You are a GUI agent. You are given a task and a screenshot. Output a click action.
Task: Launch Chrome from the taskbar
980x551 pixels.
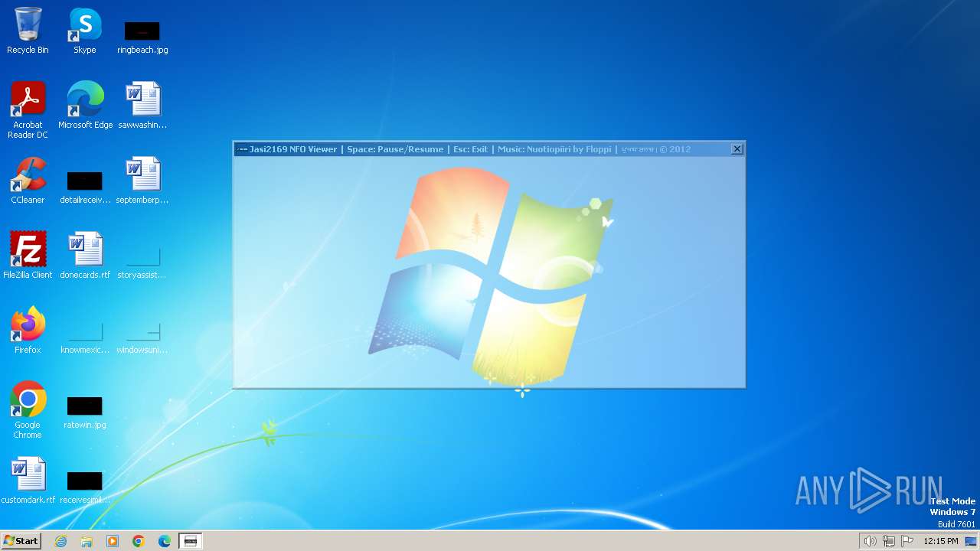pos(139,541)
